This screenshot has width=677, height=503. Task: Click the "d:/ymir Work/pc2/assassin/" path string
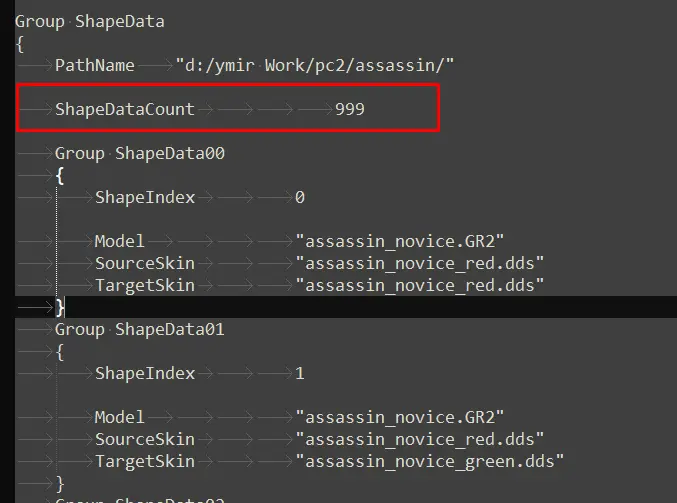pyautogui.click(x=315, y=65)
